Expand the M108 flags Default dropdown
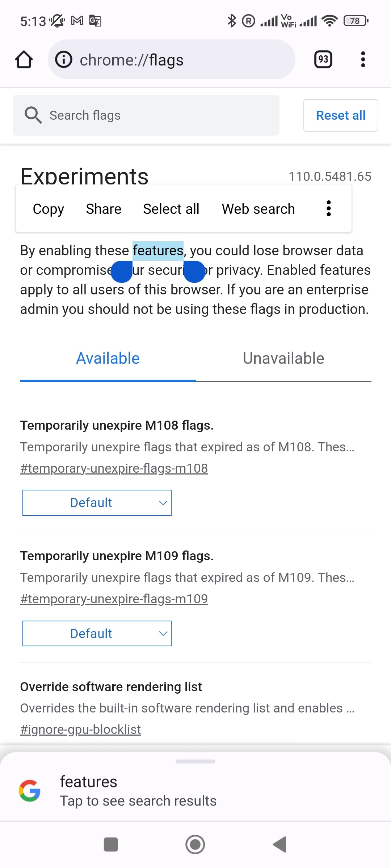The height and width of the screenshot is (868, 391). (x=97, y=503)
